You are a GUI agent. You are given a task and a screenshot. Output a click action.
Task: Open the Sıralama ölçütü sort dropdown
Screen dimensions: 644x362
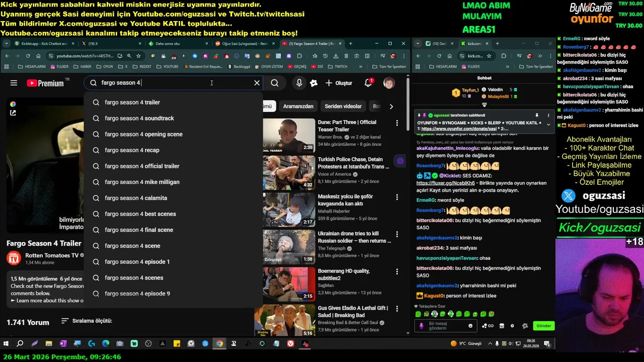coord(86,321)
